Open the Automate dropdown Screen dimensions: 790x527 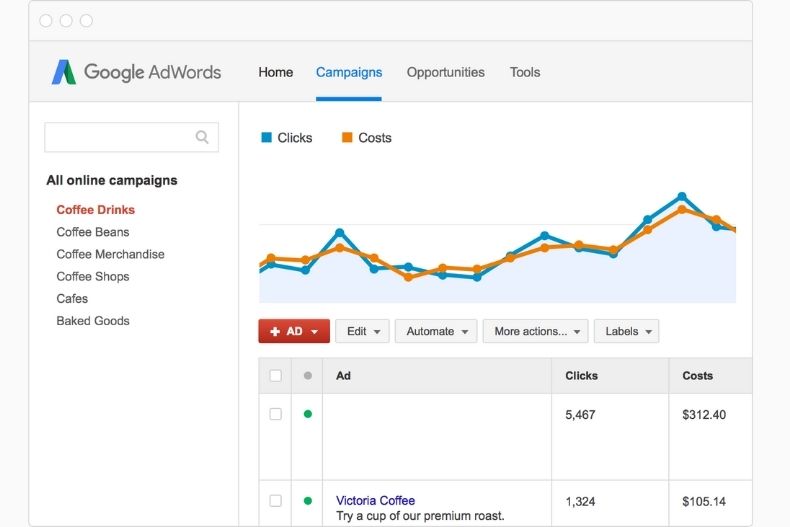point(436,331)
